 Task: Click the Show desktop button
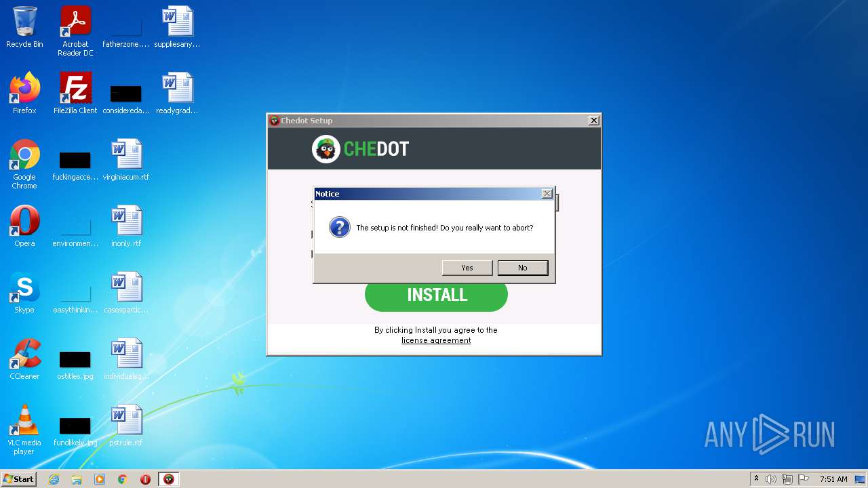[861, 479]
